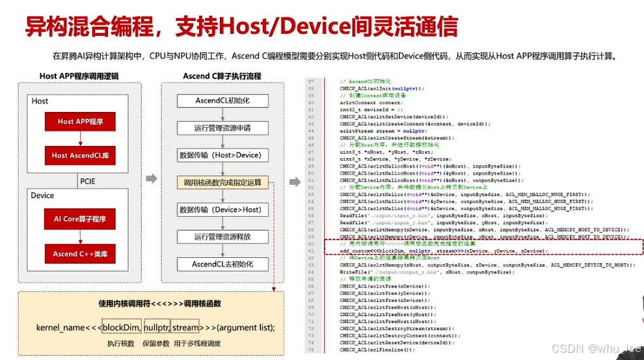The image size is (644, 360).
Task: Click code line 38 'CHECK_ACL(aclInit(nullptr));'
Action: (382, 89)
